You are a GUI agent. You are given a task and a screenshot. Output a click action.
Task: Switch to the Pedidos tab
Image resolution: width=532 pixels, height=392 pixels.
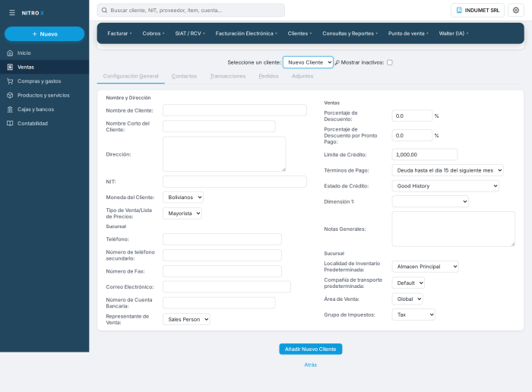pos(268,76)
